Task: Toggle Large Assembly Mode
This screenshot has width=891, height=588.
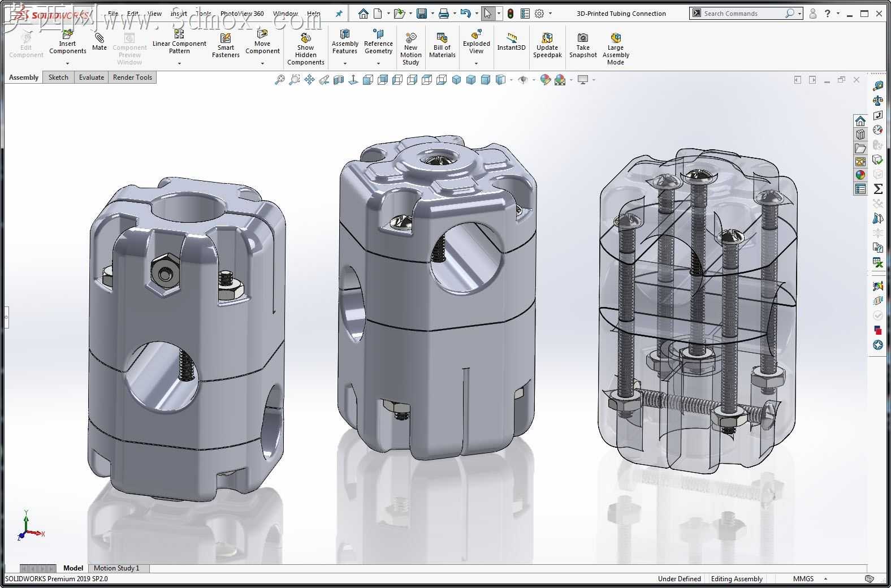Action: coord(616,48)
